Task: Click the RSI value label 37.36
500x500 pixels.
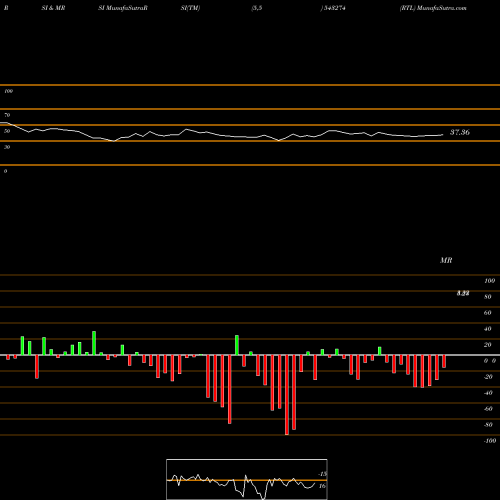Action: pos(460,132)
